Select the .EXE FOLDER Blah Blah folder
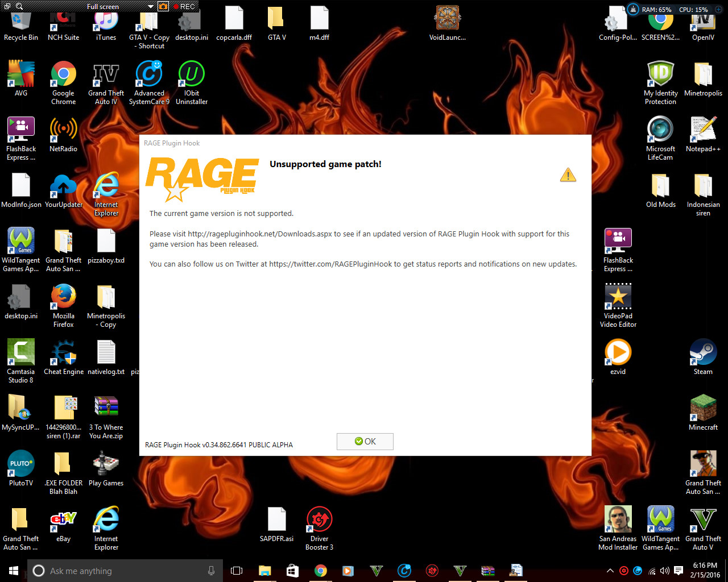The width and height of the screenshot is (728, 582). click(x=63, y=473)
